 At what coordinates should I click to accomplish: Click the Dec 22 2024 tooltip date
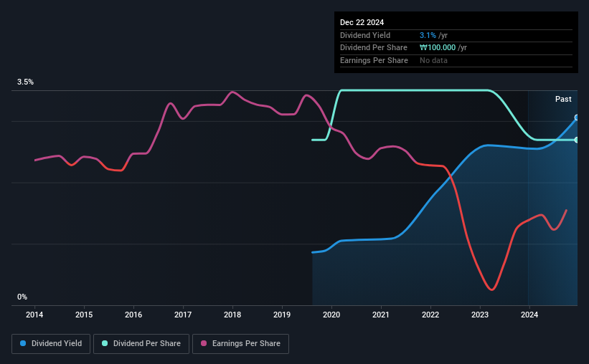362,22
